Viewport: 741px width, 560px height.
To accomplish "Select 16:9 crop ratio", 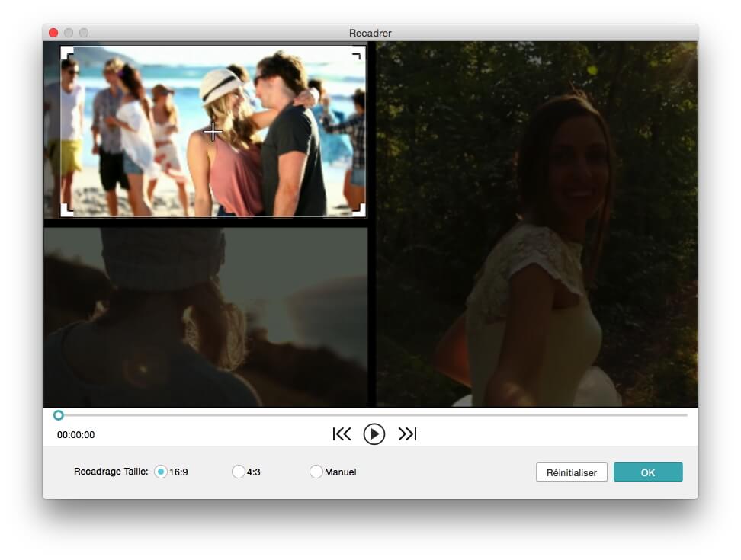I will [x=161, y=472].
